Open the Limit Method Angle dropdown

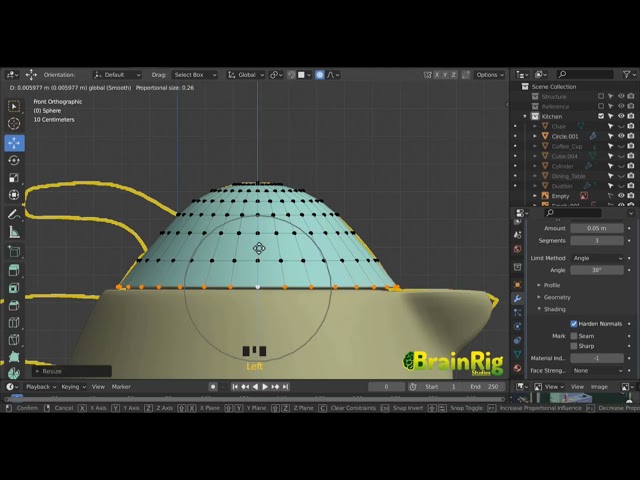click(597, 258)
